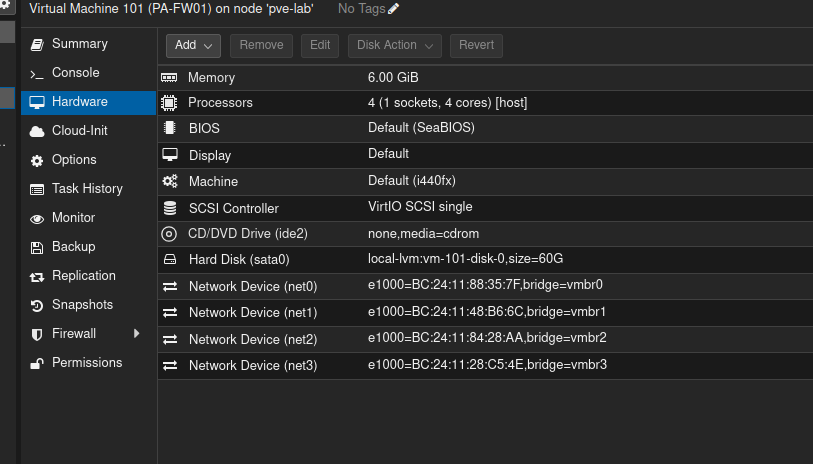Select the VirtIO SCSI single value
The image size is (813, 464).
click(x=420, y=207)
